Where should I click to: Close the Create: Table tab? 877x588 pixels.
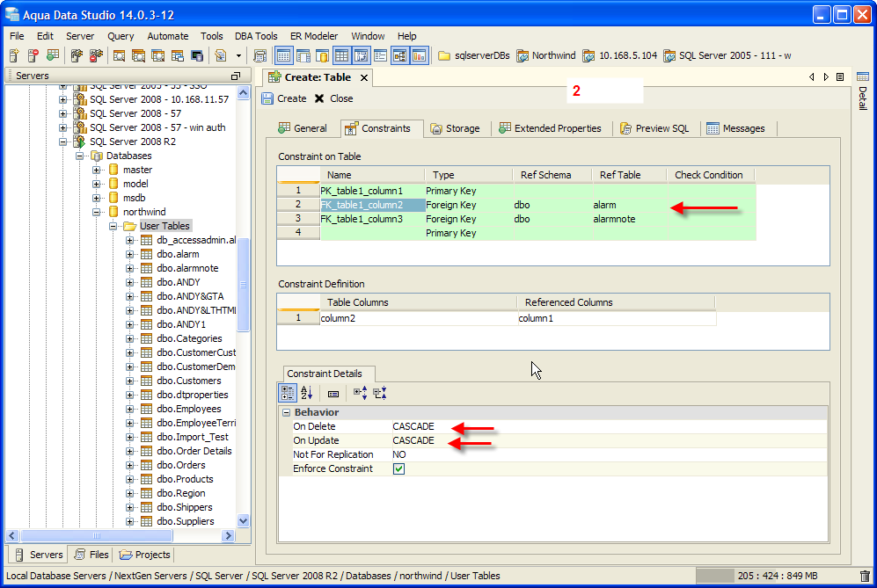(364, 77)
